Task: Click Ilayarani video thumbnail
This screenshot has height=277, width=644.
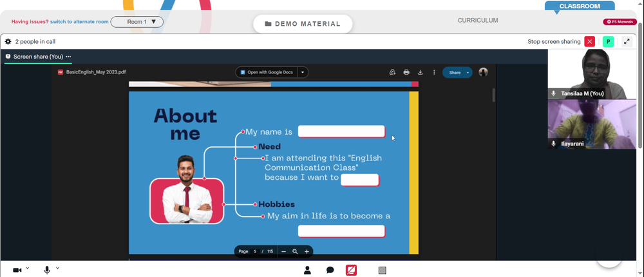Action: click(x=591, y=124)
